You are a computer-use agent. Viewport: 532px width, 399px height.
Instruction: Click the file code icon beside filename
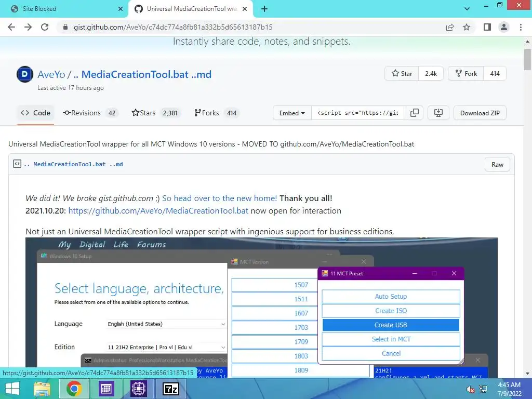[17, 164]
